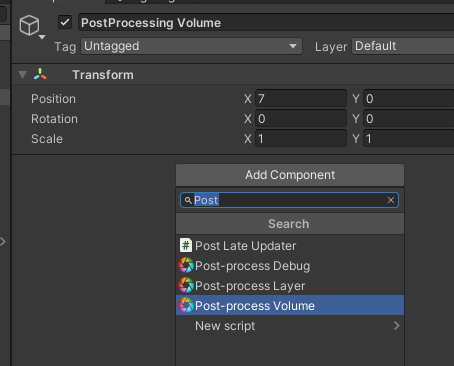
Task: Open the Default layer dropdown
Action: tap(403, 46)
